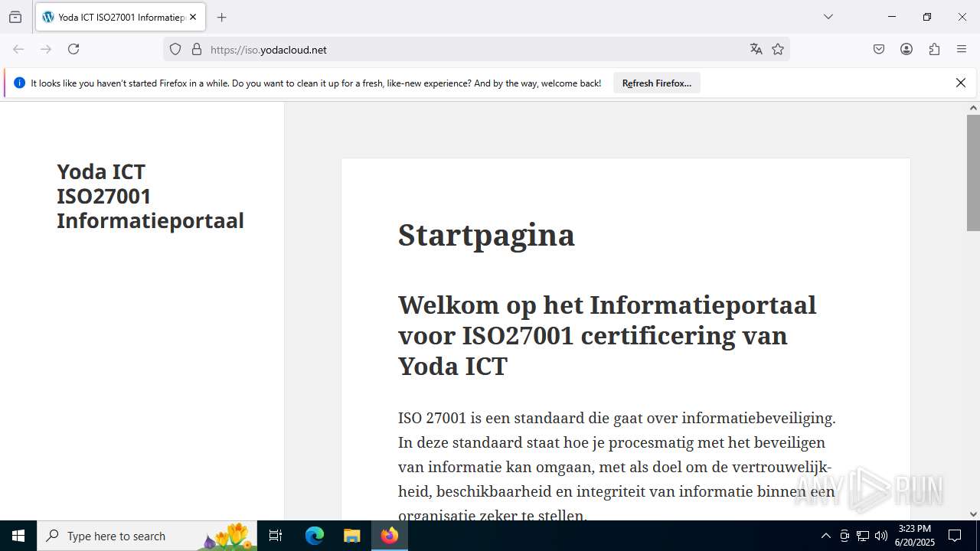Click the Welkom op het Informatieportaal heading
Viewport: 980px width, 551px height.
tap(607, 335)
